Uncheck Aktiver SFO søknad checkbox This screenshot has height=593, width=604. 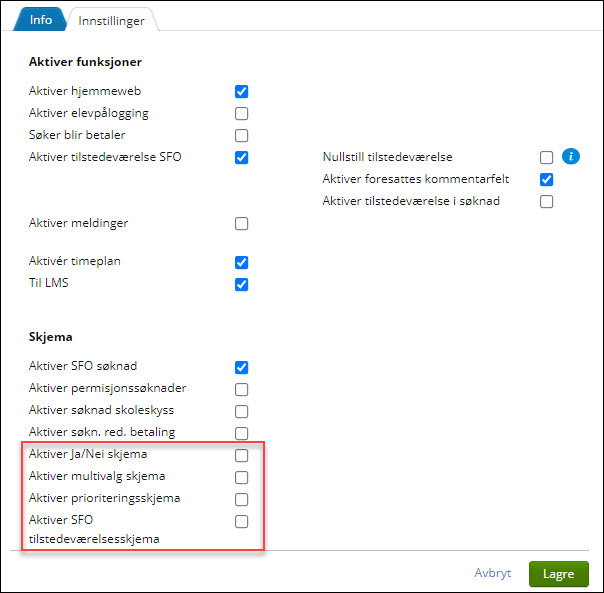pos(241,367)
